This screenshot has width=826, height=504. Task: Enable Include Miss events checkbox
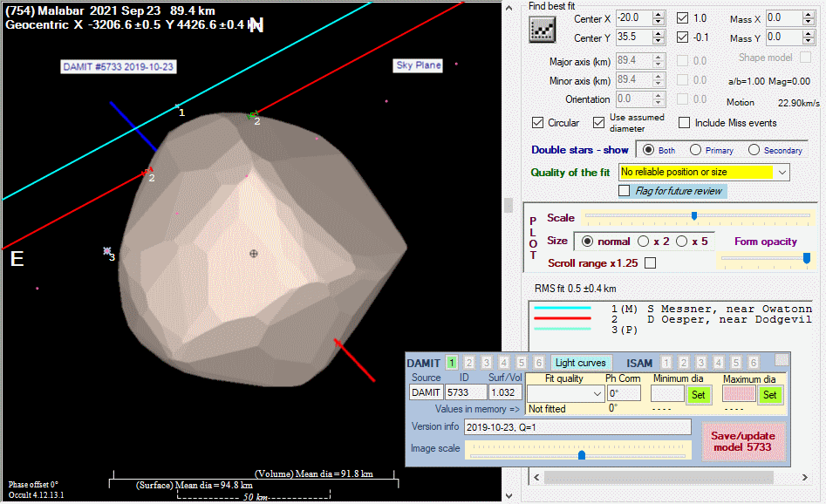pos(686,123)
